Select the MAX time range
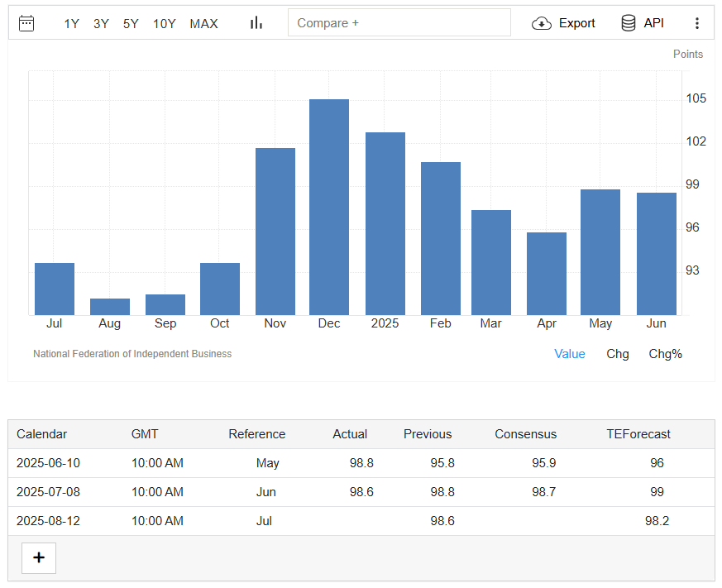Screen dimensions: 722x588 coord(203,23)
